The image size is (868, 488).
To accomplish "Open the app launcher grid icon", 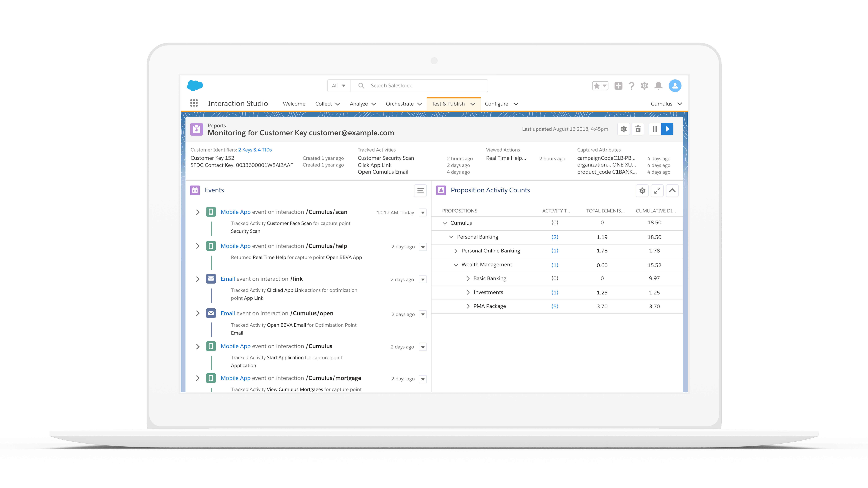I will 194,103.
